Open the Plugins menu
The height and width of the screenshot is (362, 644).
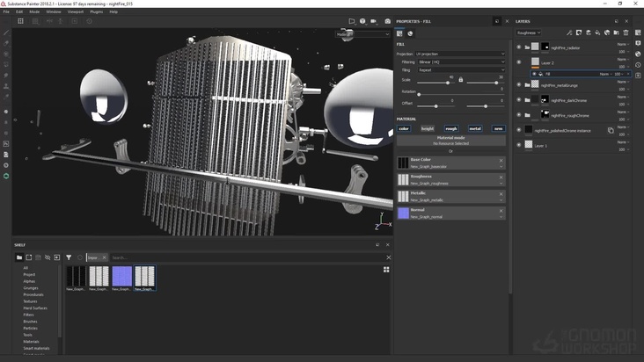[97, 11]
